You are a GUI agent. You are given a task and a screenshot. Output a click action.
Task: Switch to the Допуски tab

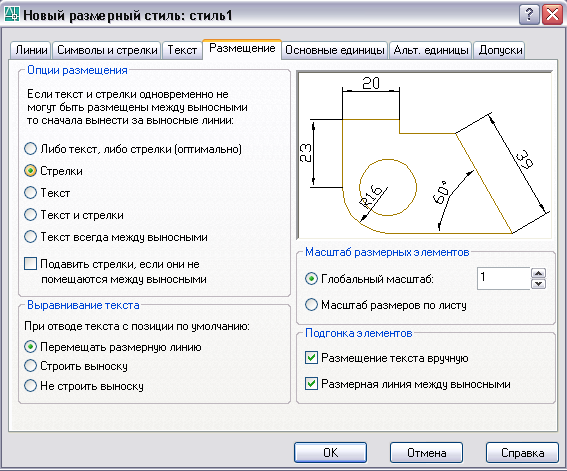click(x=500, y=50)
